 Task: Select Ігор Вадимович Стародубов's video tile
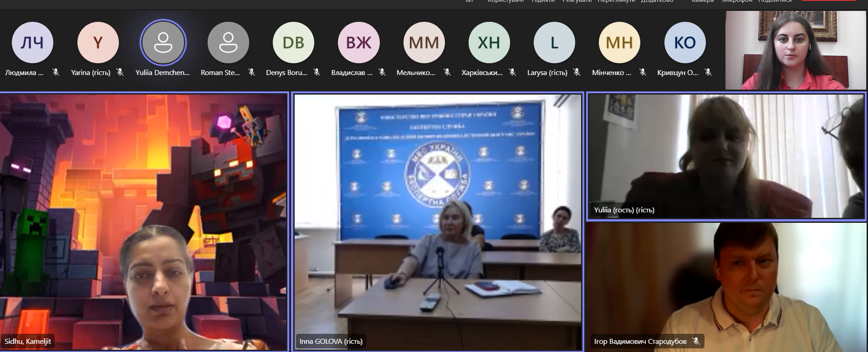pos(726,287)
